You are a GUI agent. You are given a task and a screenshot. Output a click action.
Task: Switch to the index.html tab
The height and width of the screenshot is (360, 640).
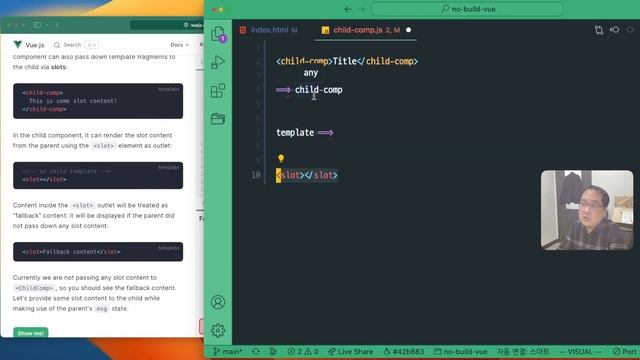pos(269,30)
